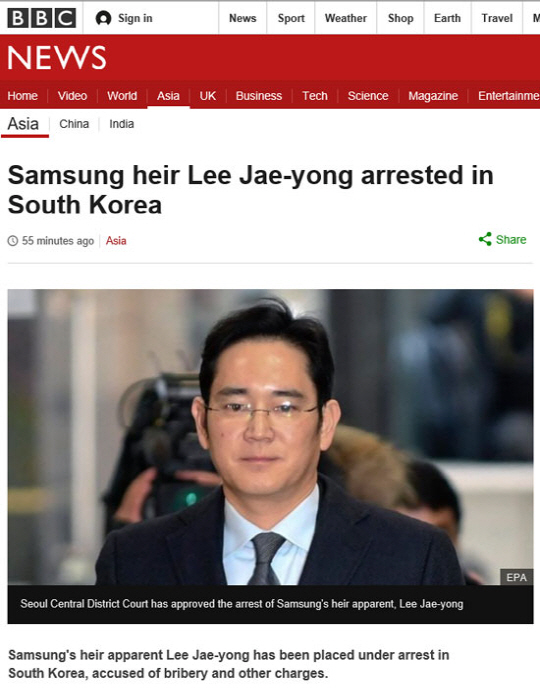Open the Tech news tab

pyautogui.click(x=315, y=96)
